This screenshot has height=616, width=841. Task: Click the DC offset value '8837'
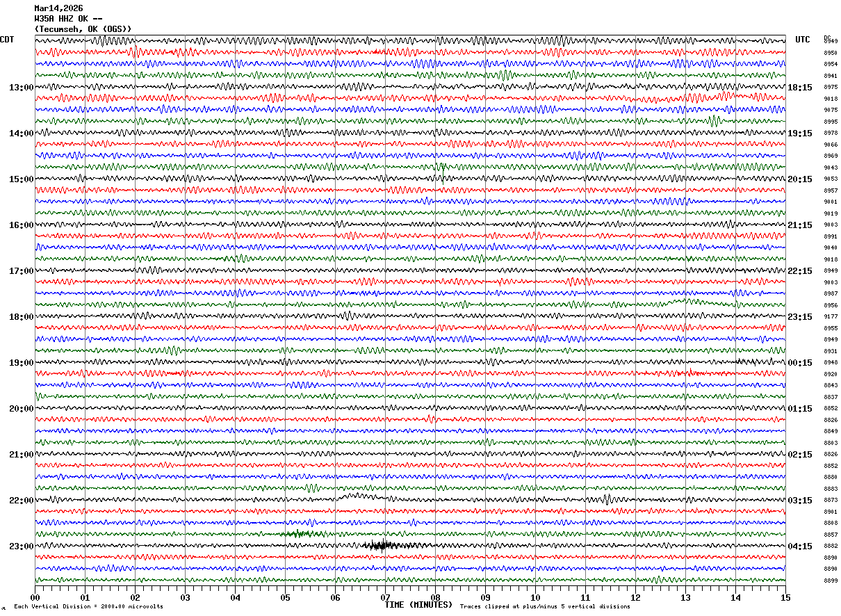[831, 397]
